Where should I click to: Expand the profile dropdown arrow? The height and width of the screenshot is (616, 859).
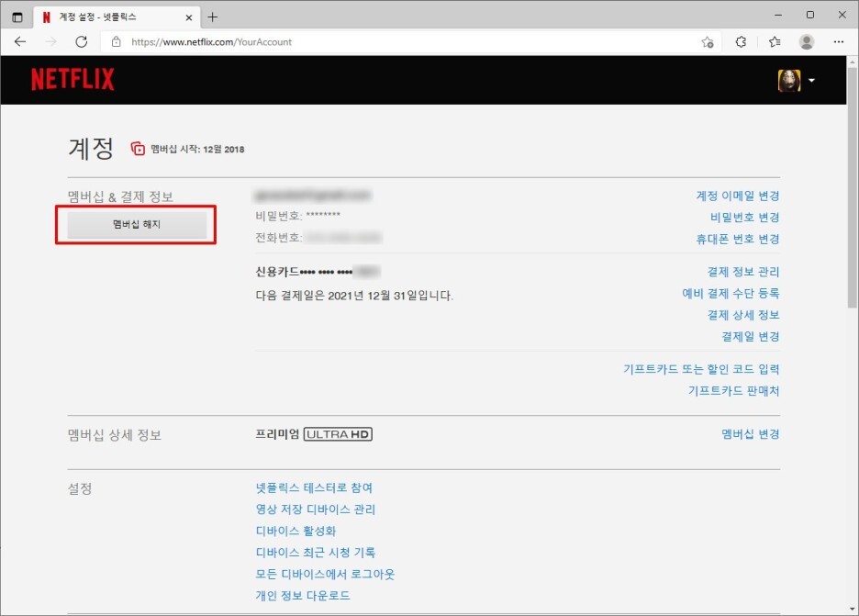(811, 81)
